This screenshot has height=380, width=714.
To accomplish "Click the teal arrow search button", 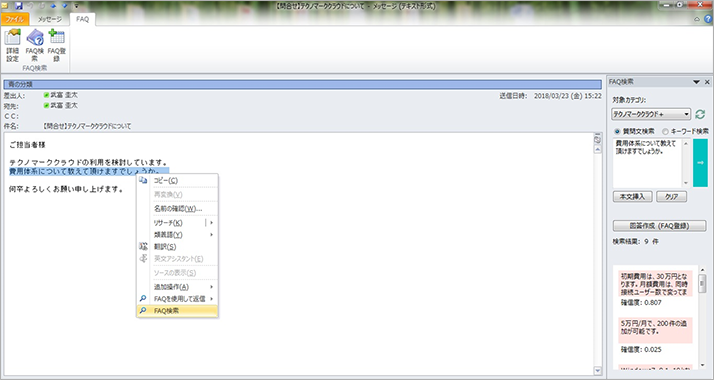I will [700, 162].
